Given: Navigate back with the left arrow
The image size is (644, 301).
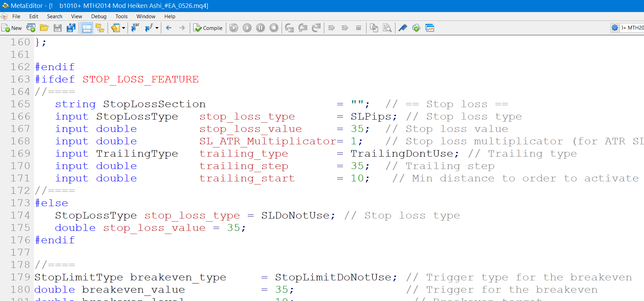Looking at the screenshot, I should (169, 28).
